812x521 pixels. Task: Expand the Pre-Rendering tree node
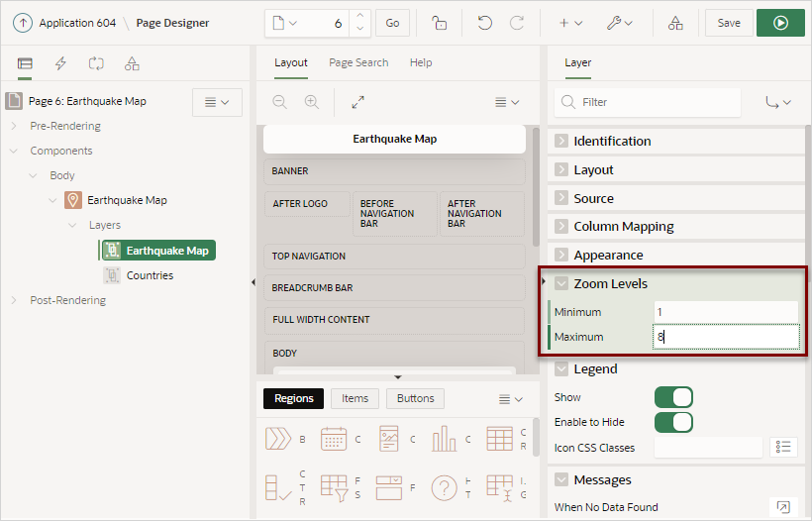(x=14, y=126)
